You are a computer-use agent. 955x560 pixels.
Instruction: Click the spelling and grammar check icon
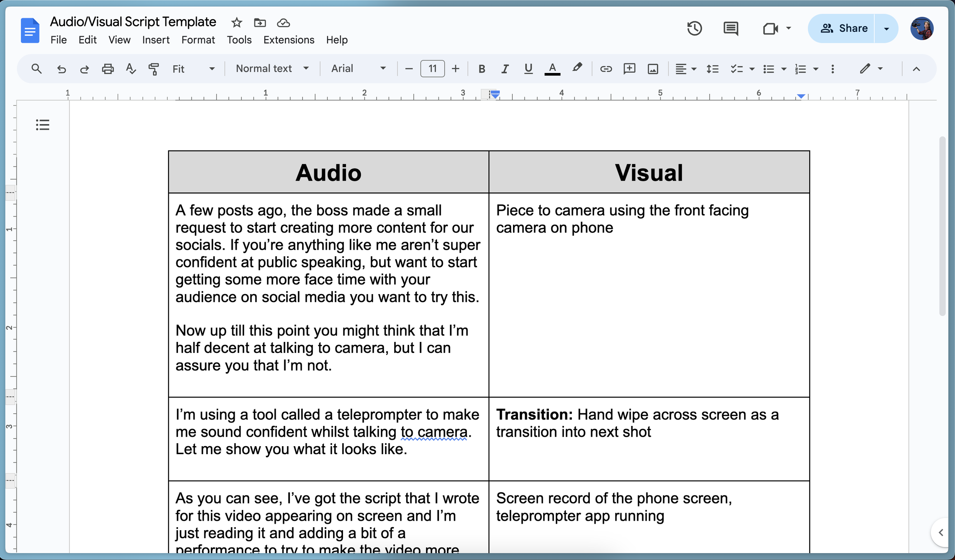coord(131,69)
